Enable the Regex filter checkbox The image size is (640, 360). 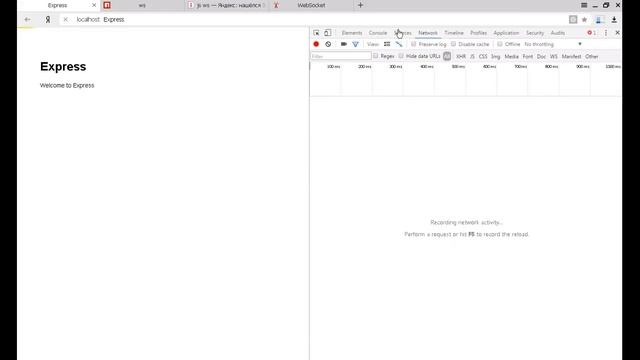[376, 56]
